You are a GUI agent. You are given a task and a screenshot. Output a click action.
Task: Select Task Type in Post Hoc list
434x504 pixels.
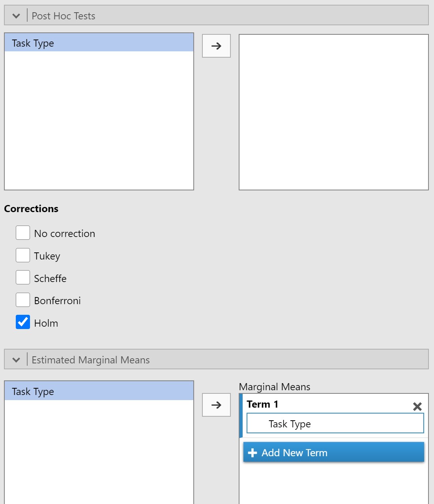pyautogui.click(x=99, y=43)
